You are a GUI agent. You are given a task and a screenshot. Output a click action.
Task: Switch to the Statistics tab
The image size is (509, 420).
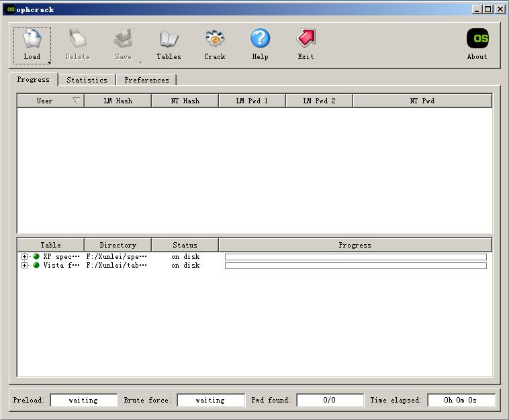click(x=87, y=80)
